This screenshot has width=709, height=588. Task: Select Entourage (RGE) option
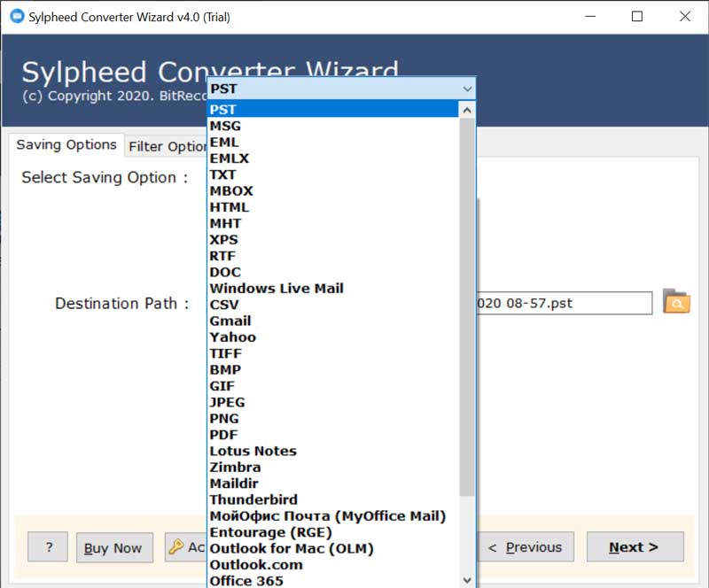coord(333,532)
